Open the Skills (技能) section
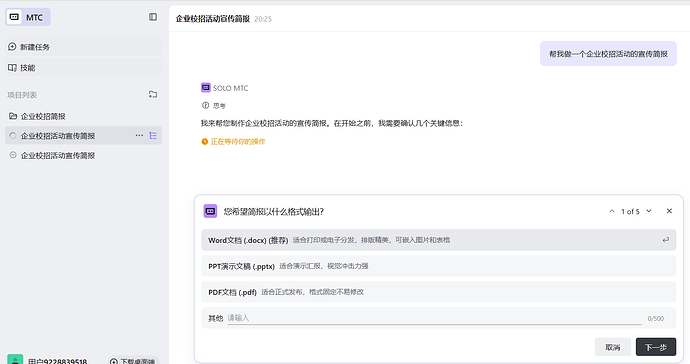Image resolution: width=690 pixels, height=364 pixels. (83, 67)
